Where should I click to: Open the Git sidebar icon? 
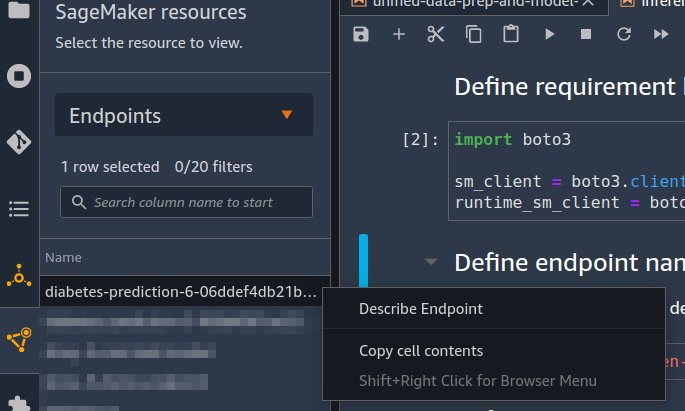click(x=19, y=142)
